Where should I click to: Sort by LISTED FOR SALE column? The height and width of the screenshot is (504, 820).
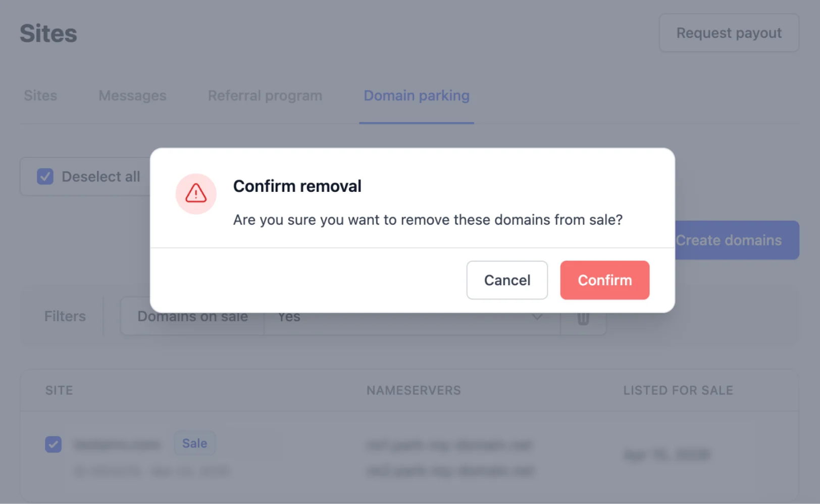click(678, 390)
